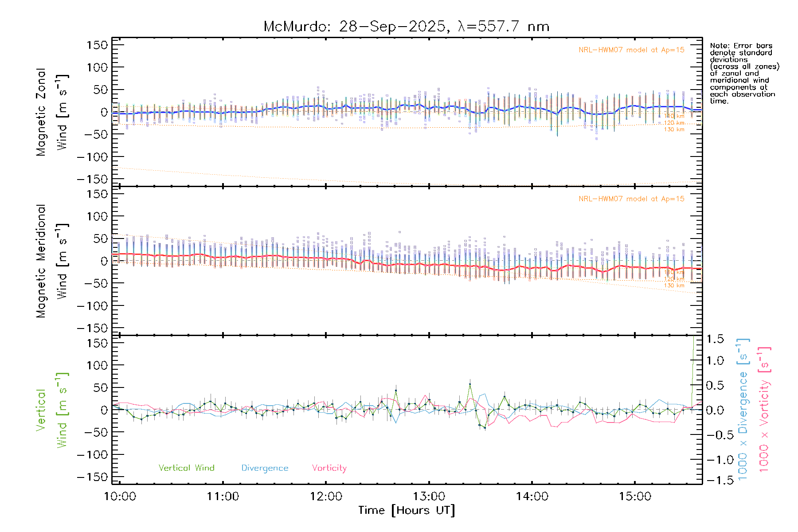
Task: Select the 10:00 time axis tick label
Action: 120,496
